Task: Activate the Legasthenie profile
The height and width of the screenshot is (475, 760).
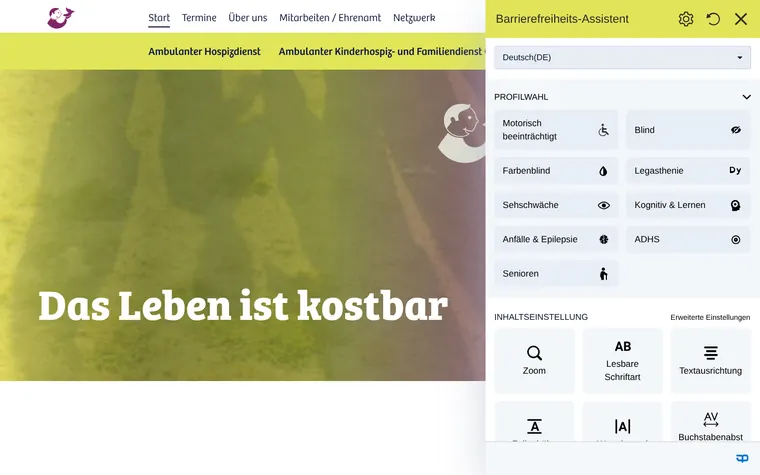Action: (688, 171)
